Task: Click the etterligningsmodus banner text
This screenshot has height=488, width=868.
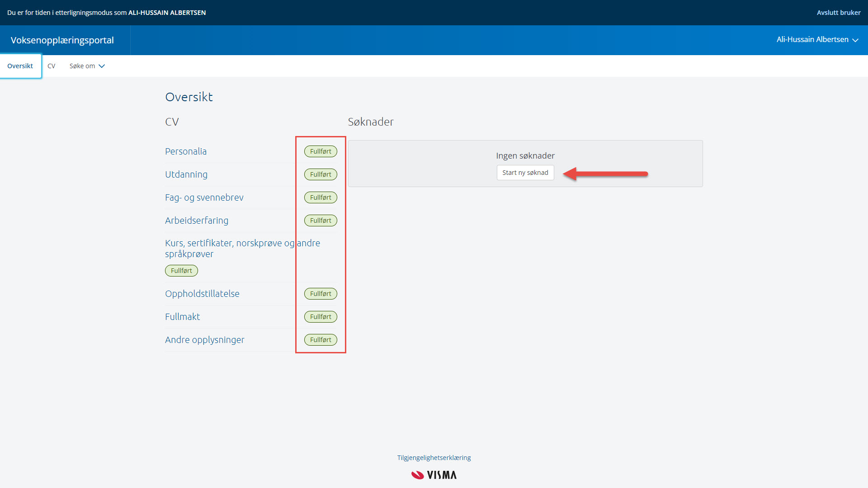Action: point(107,13)
